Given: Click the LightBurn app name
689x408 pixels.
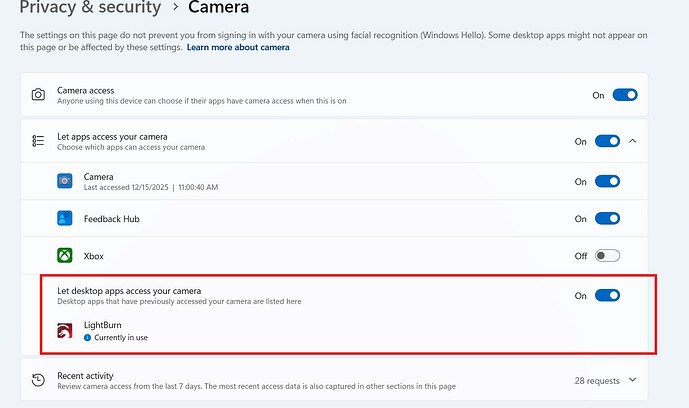Looking at the screenshot, I should tap(103, 325).
